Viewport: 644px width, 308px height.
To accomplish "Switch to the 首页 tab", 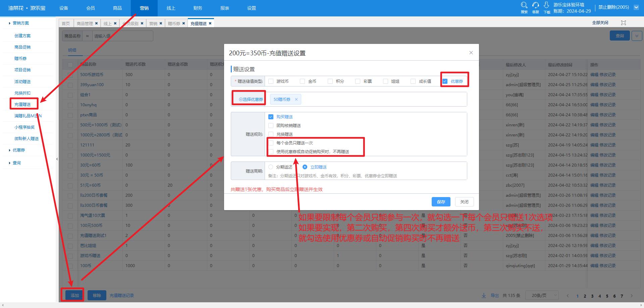I will [66, 23].
